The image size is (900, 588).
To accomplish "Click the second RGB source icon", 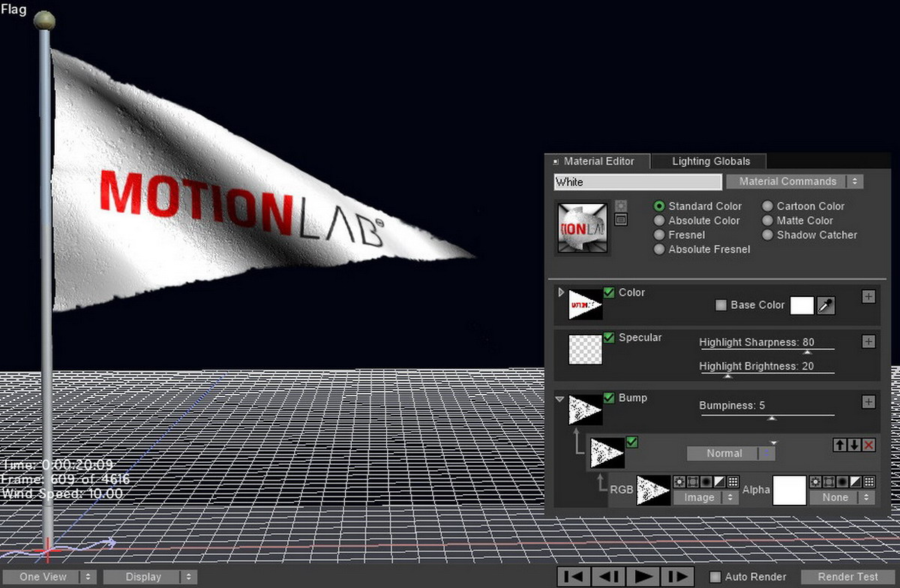I will 693,481.
